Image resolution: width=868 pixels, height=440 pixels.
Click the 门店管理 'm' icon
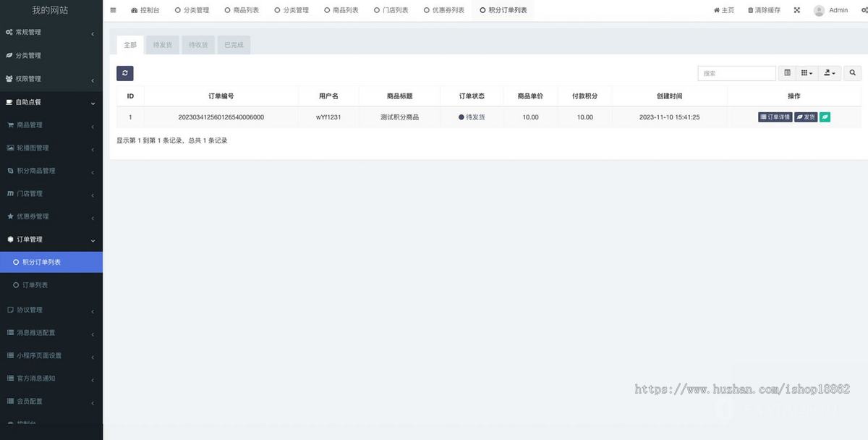[10, 194]
